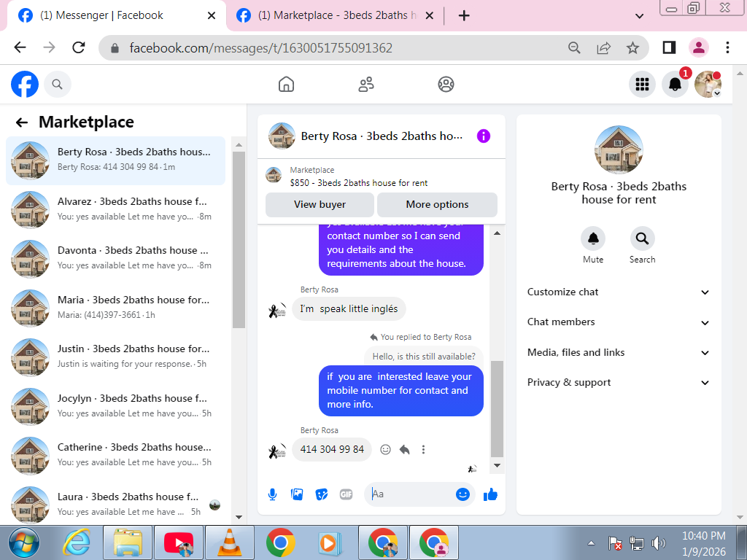The height and width of the screenshot is (560, 747).
Task: Share this page icon in address bar
Action: pos(603,47)
